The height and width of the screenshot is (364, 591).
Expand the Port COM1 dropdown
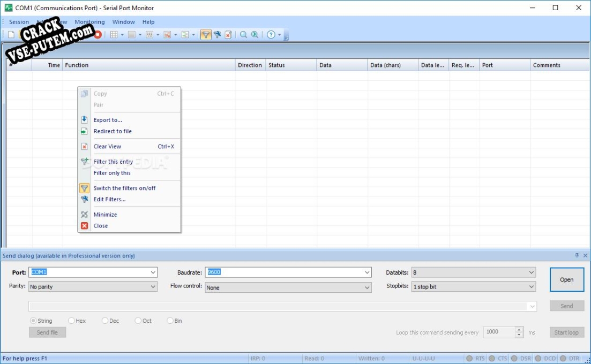click(153, 272)
